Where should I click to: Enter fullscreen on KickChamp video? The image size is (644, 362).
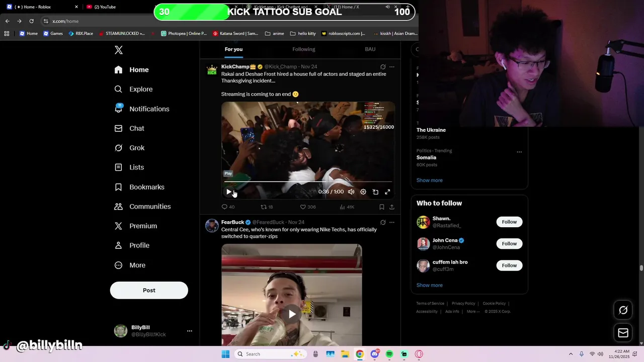387,192
